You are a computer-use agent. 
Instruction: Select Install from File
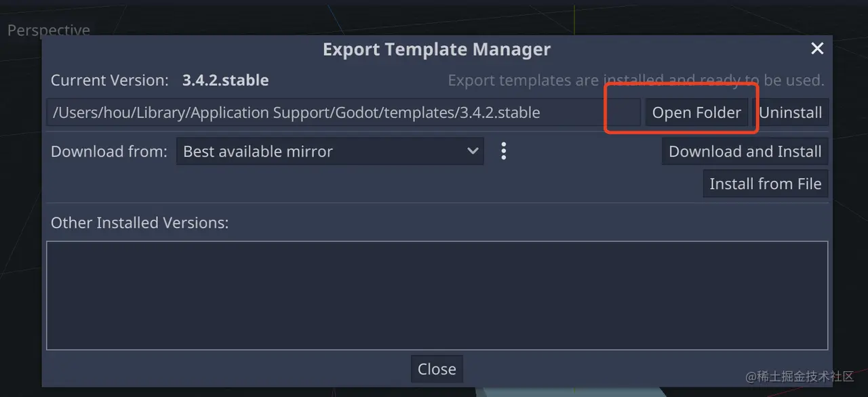coord(765,184)
